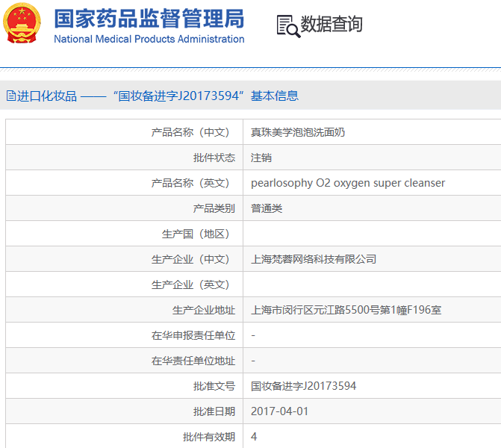The width and height of the screenshot is (501, 448).
Task: Click the 生产国（地区） row label
Action: tap(195, 234)
